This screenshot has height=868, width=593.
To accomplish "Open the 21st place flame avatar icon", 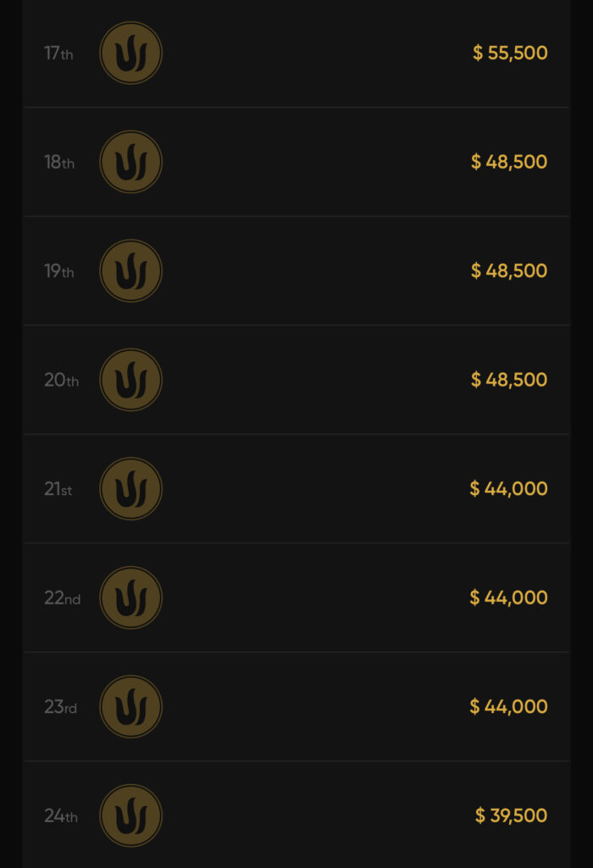I will pyautogui.click(x=130, y=489).
